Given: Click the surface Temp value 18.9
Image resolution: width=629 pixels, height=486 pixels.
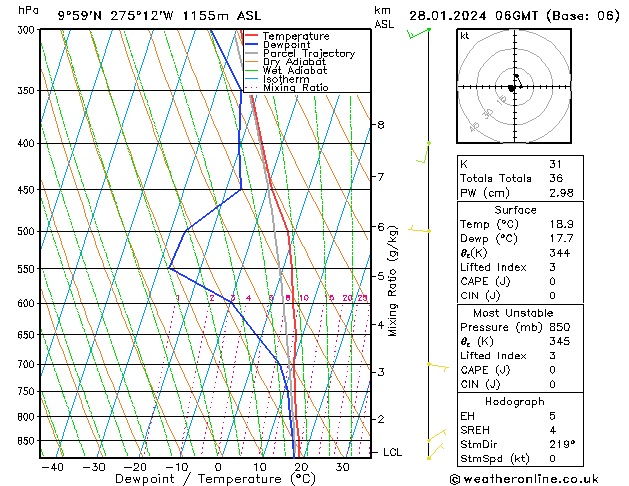Looking at the screenshot, I should 561,224.
